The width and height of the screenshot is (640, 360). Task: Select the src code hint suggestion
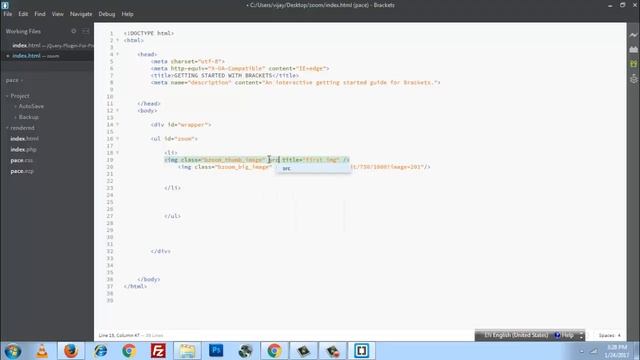pyautogui.click(x=313, y=168)
